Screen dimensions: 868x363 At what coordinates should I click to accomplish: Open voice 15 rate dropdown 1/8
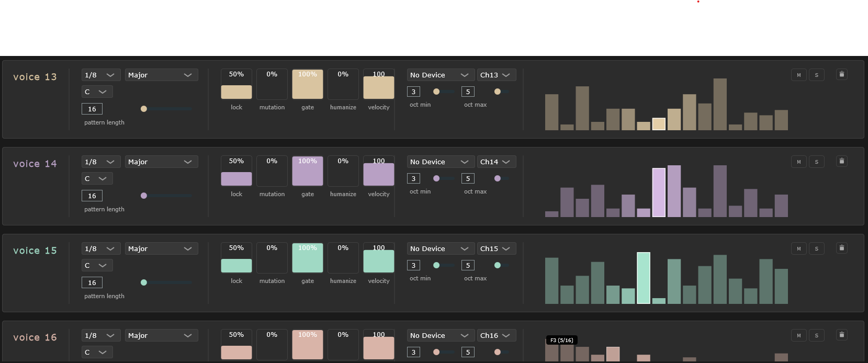(x=101, y=248)
